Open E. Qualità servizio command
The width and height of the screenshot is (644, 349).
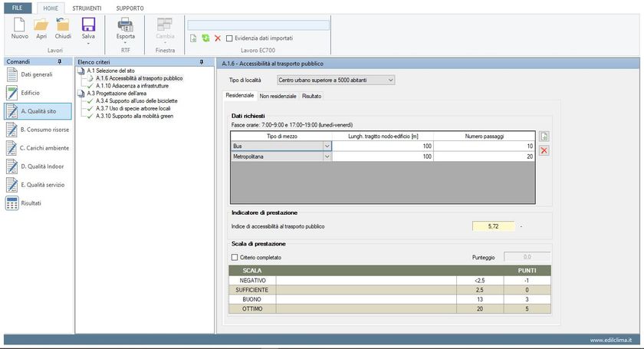coord(38,185)
